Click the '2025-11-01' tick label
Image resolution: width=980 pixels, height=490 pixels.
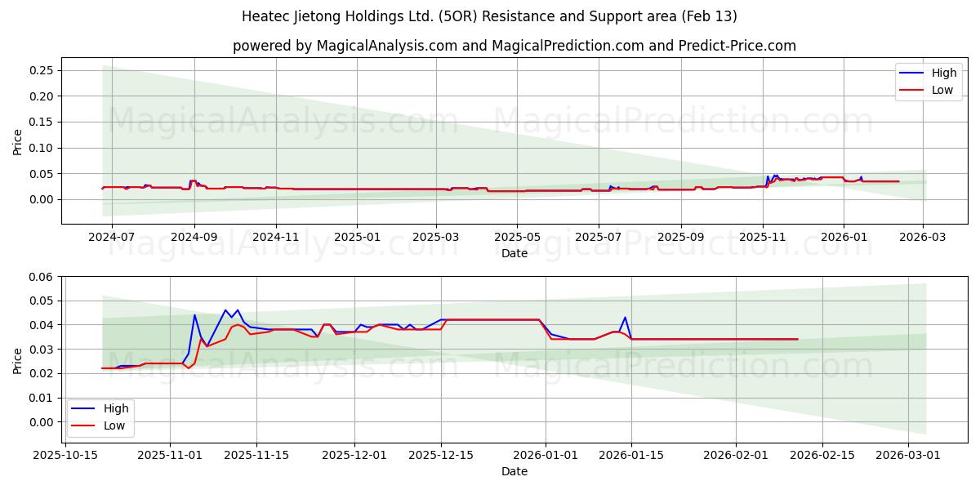point(171,456)
